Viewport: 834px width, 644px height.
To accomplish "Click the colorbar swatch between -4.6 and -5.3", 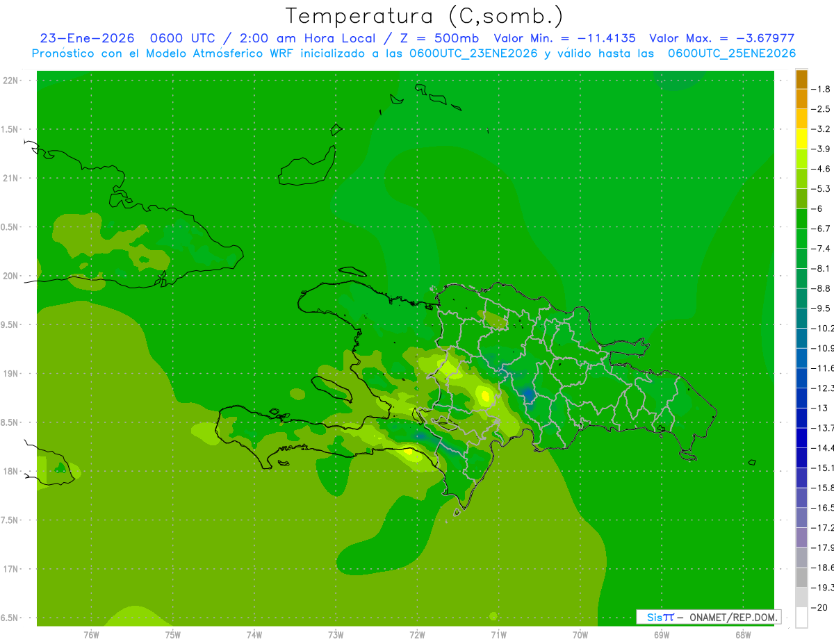I will (801, 179).
